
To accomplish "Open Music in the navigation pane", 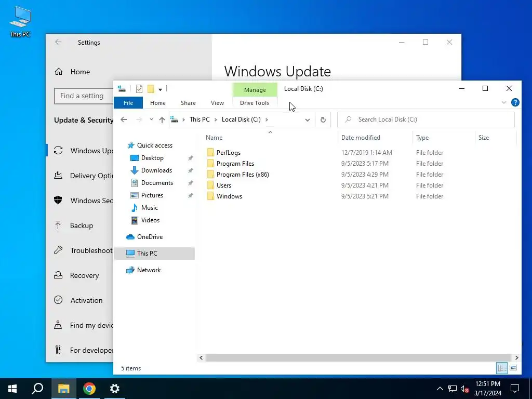I will (149, 208).
